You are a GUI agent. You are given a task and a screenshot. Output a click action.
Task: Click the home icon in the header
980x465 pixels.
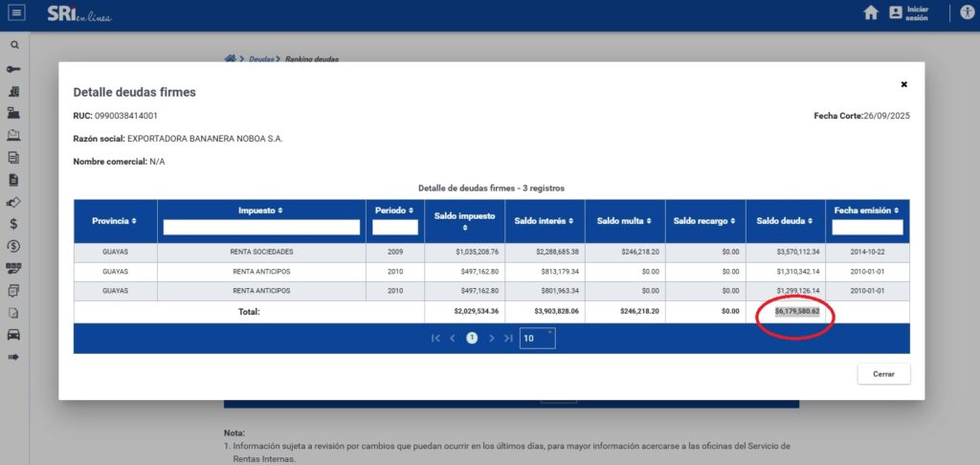pos(871,12)
